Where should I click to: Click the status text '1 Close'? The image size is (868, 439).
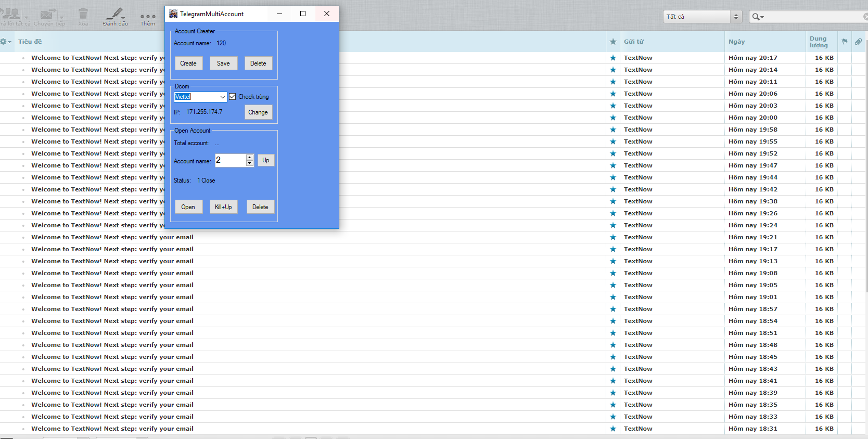pos(206,180)
